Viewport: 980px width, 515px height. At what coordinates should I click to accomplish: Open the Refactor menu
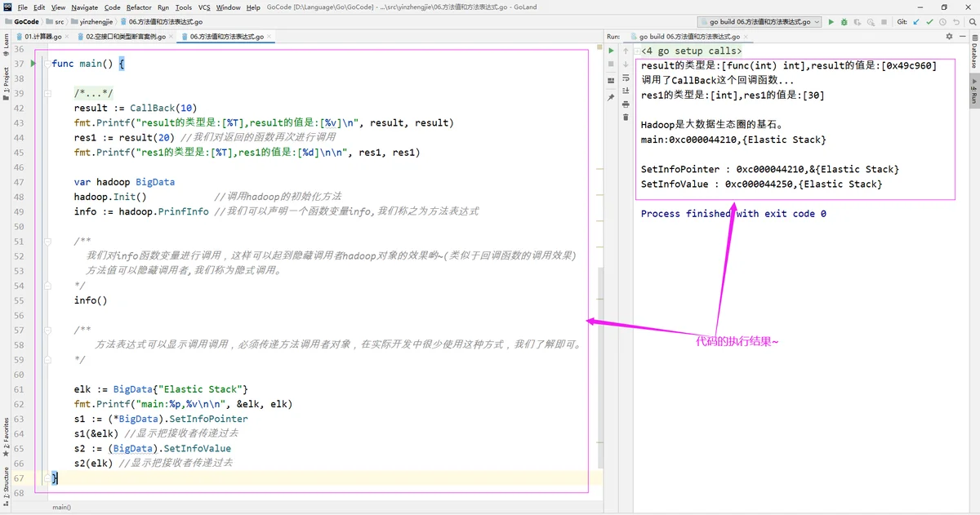[138, 7]
